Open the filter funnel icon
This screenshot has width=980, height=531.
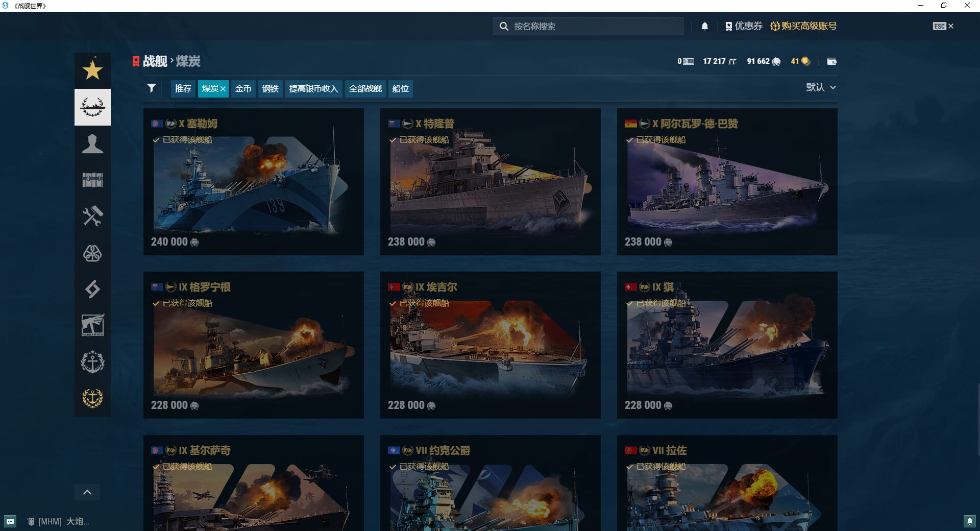(x=152, y=88)
